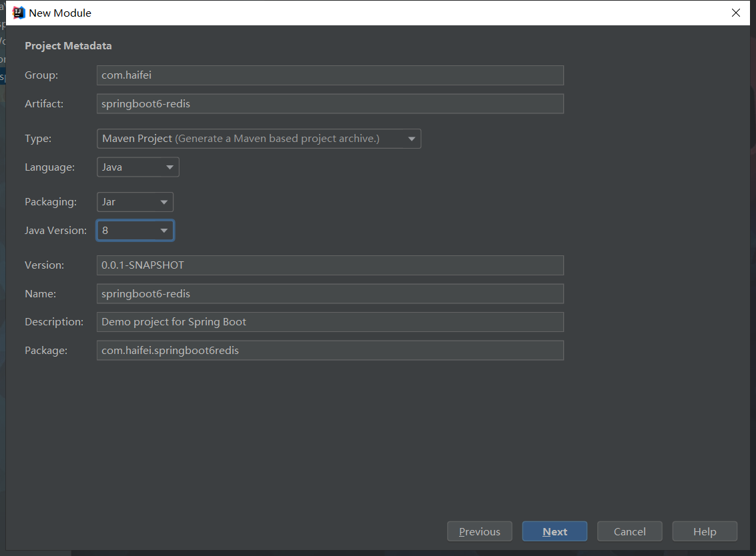Screen dimensions: 756x556
Task: Click the Cancel button
Action: point(629,531)
